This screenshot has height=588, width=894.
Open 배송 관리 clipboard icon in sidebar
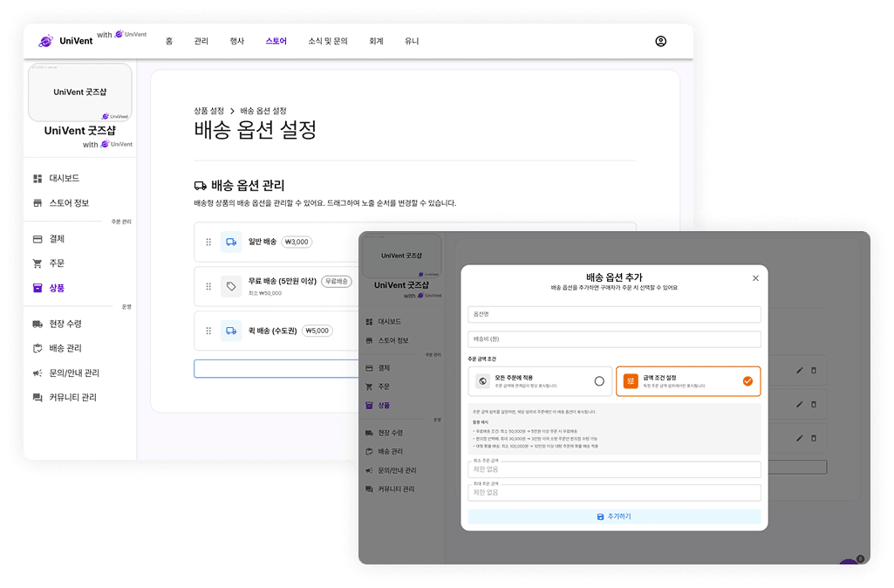(x=38, y=346)
